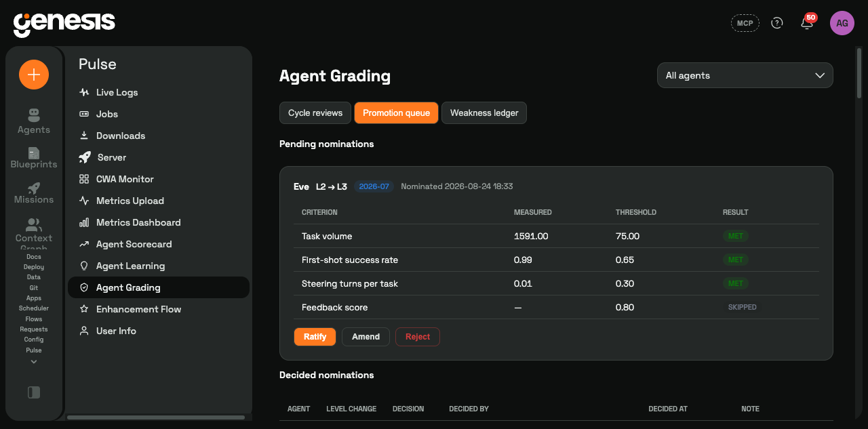Click the User Info person icon
Image resolution: width=868 pixels, height=429 pixels.
point(84,331)
